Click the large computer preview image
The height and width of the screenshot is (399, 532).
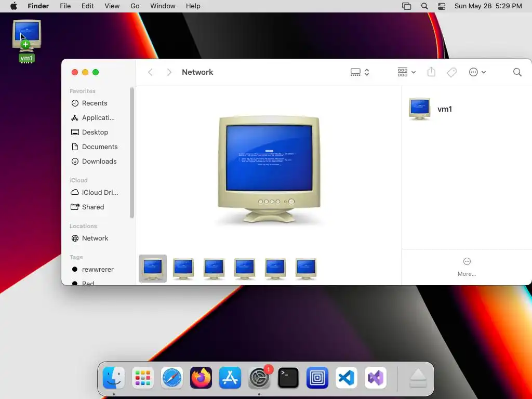click(x=269, y=169)
